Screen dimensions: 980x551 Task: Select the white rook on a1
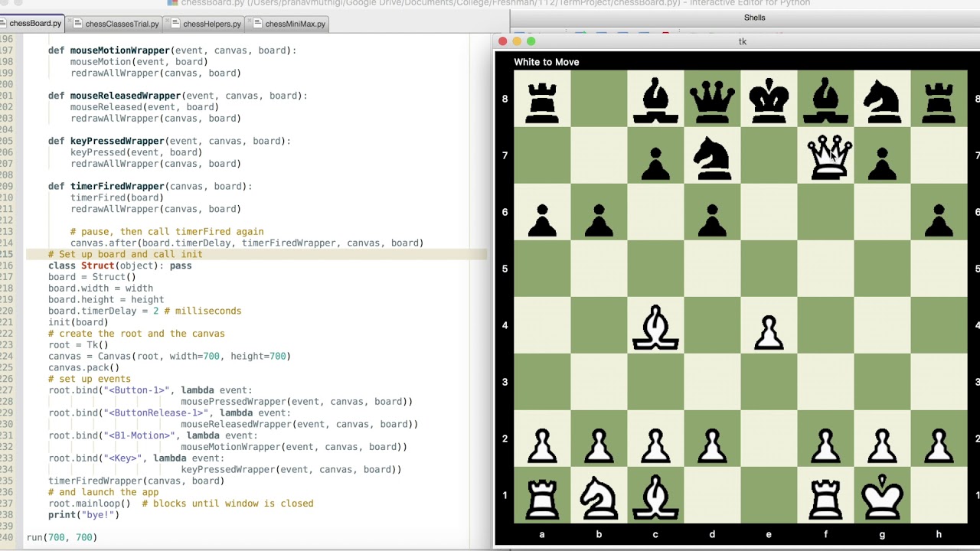542,500
